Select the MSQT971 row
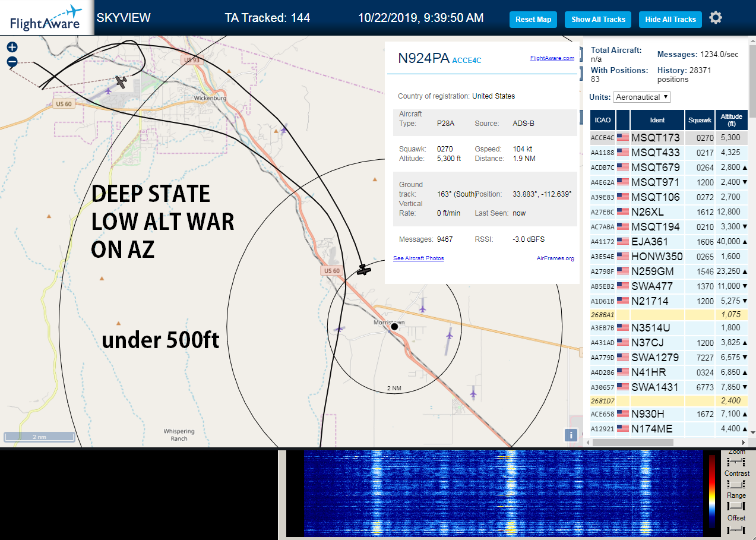 [x=669, y=182]
